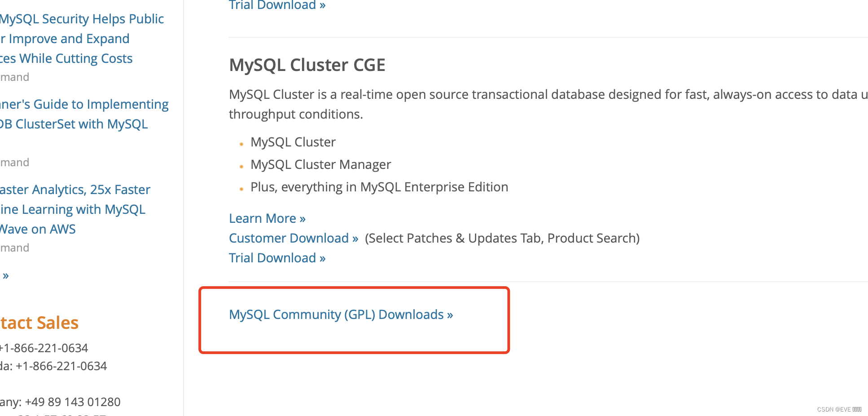
Task: Click the Contact Sales heading
Action: tap(39, 323)
